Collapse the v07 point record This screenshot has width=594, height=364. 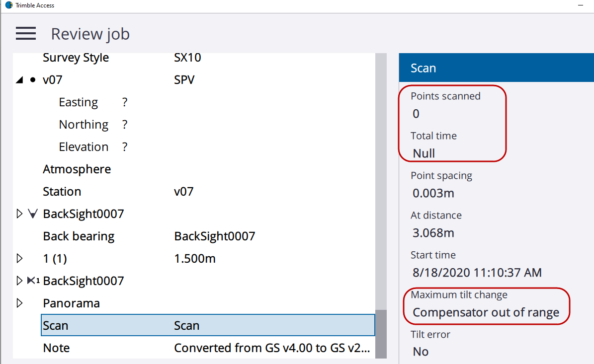[x=19, y=80]
